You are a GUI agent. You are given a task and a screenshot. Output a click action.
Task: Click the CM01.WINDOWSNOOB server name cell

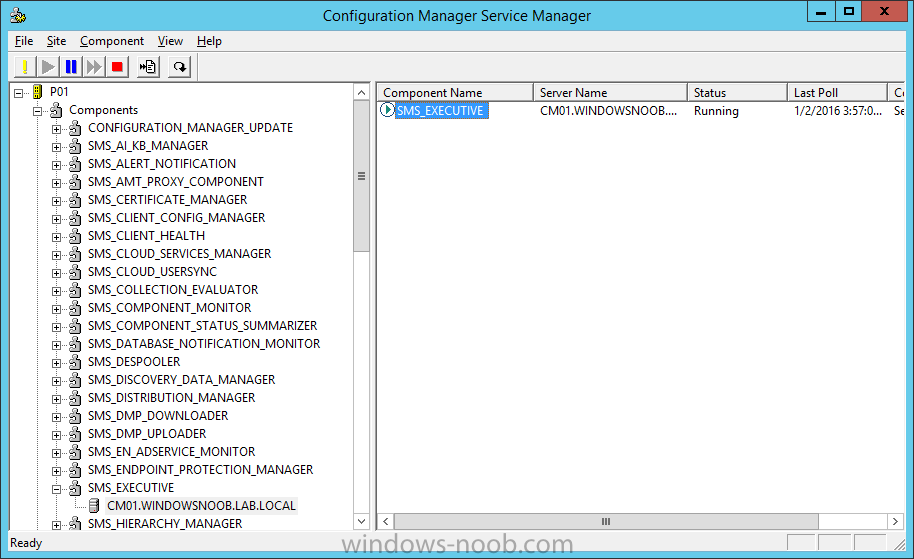(609, 111)
